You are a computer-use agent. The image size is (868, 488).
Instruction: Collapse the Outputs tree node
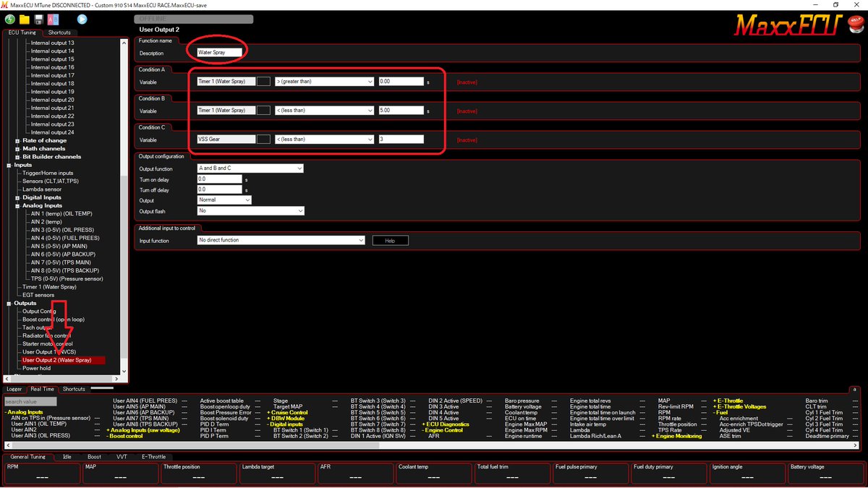(x=9, y=303)
